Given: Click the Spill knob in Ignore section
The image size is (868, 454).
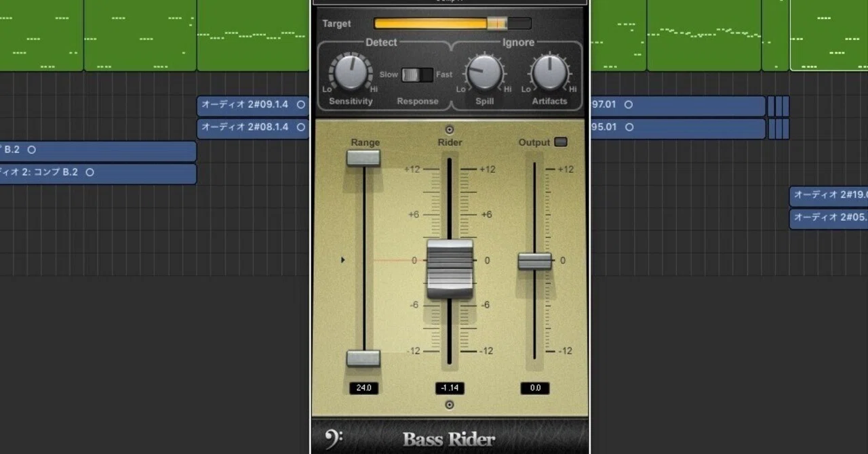Looking at the screenshot, I should click(x=484, y=73).
